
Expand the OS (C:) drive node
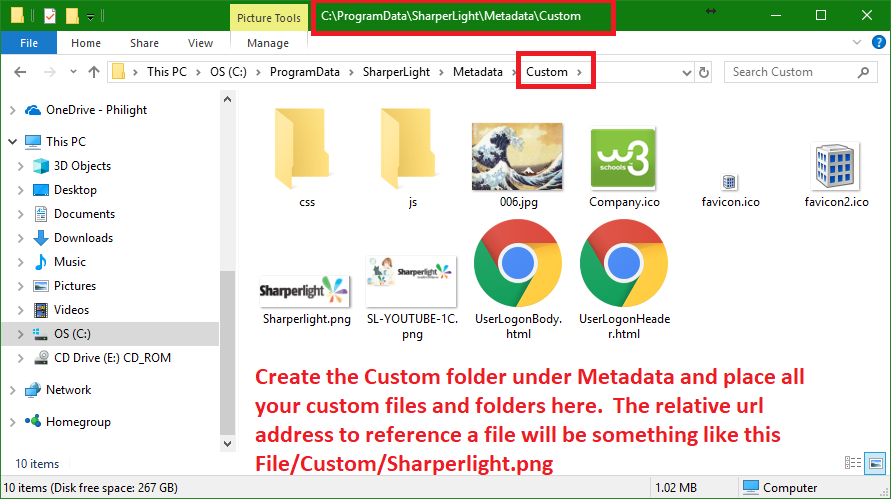tap(20, 334)
